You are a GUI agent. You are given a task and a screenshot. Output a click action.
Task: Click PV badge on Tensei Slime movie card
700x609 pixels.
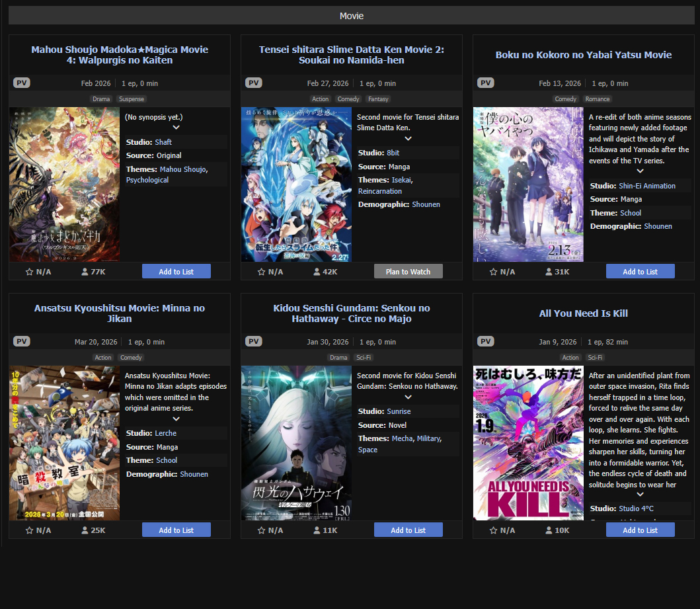coord(254,83)
